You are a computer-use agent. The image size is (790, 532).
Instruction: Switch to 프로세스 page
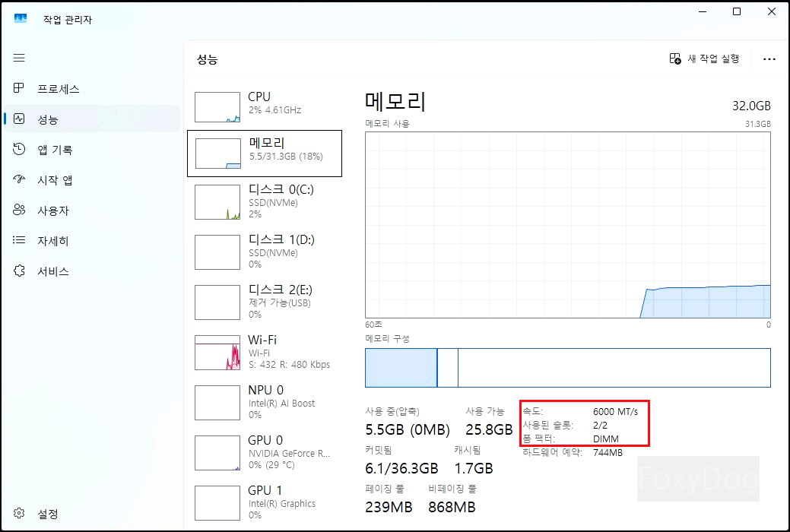pyautogui.click(x=92, y=89)
